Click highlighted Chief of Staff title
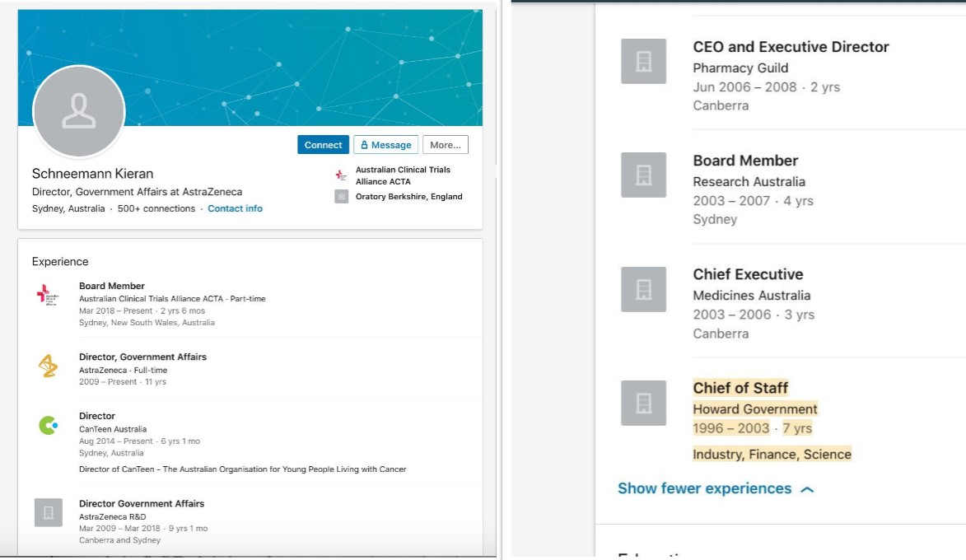This screenshot has width=966, height=560. pos(740,388)
